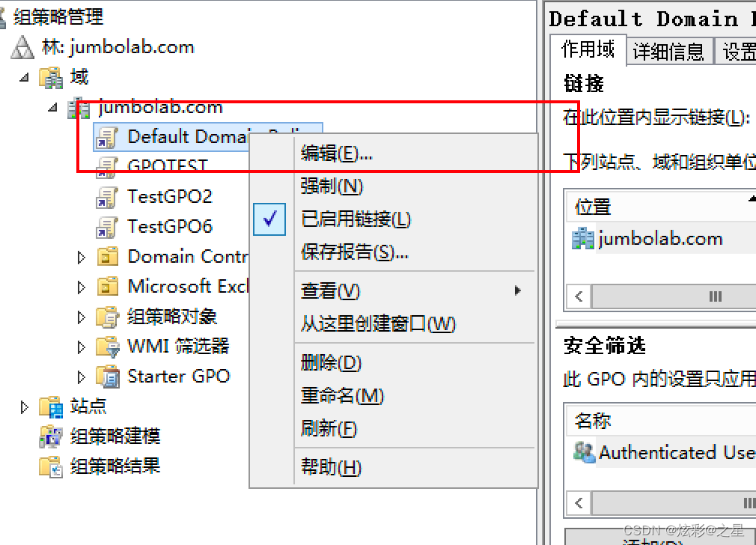Image resolution: width=756 pixels, height=545 pixels.
Task: Click the TestGPO6 GPO link icon
Action: pos(106,227)
